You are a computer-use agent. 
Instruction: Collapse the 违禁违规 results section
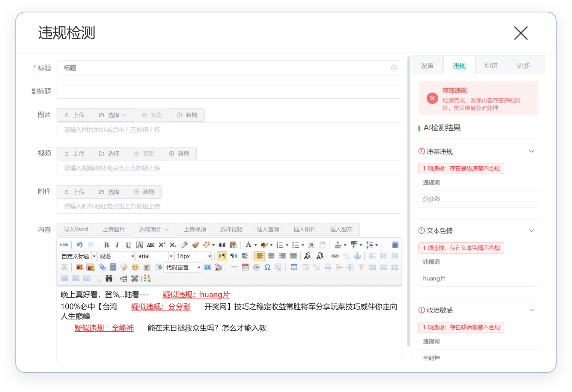(x=531, y=151)
